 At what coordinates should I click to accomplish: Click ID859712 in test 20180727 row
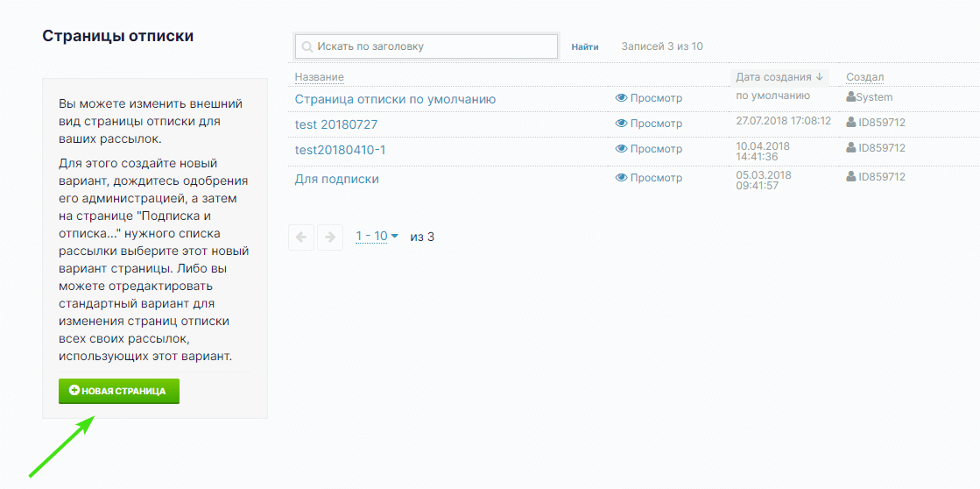(x=882, y=123)
